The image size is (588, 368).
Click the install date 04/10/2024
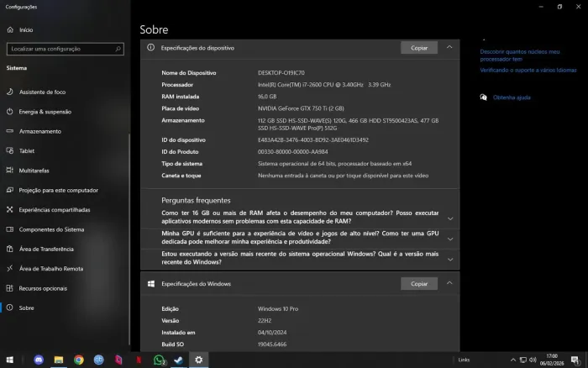[x=272, y=333]
